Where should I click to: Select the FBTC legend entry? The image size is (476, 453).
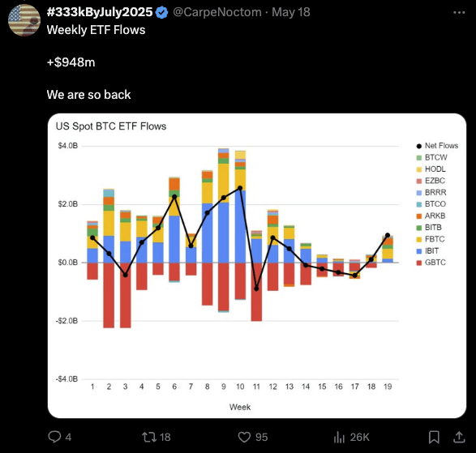click(x=431, y=239)
